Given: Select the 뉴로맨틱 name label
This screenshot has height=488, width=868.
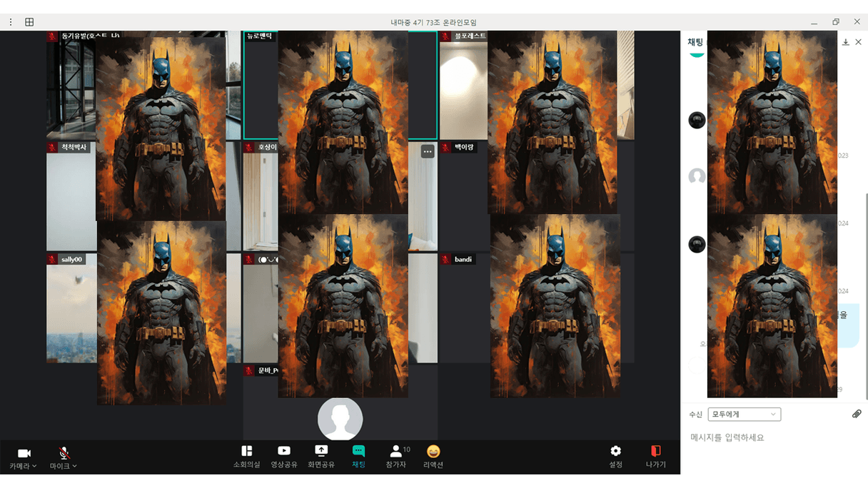Looking at the screenshot, I should coord(260,36).
